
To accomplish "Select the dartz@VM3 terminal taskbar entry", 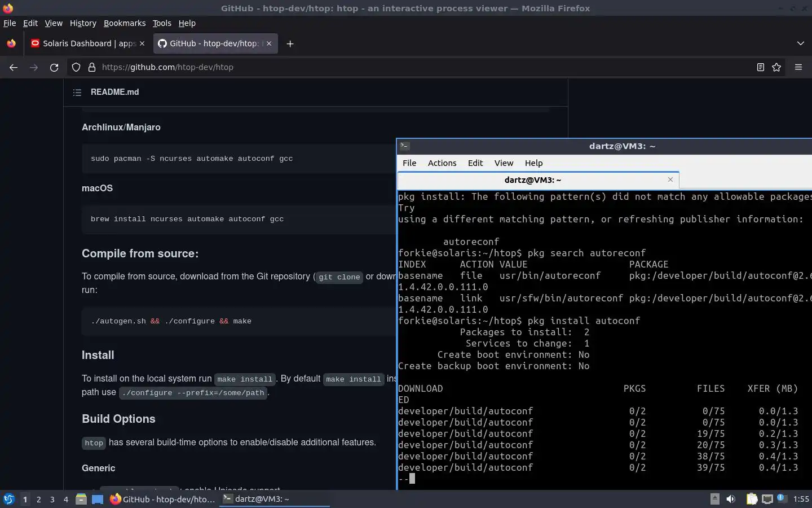I will (274, 499).
